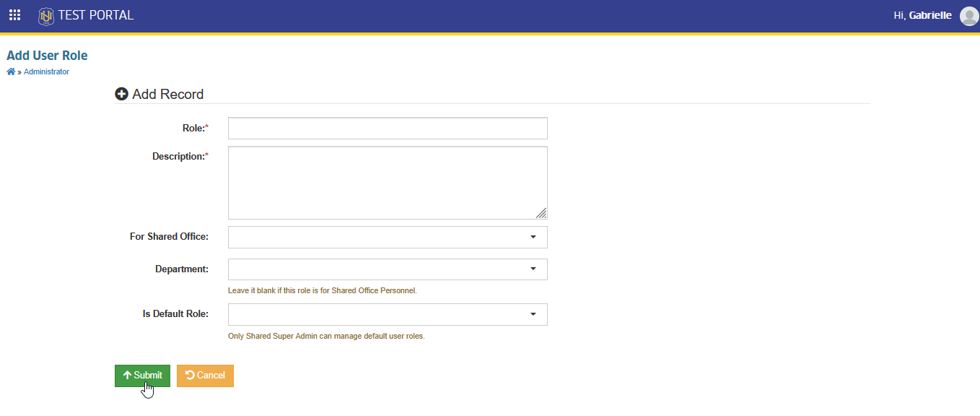Grab the Description textarea resize handle
Screen dimensions: 980x416
541,213
